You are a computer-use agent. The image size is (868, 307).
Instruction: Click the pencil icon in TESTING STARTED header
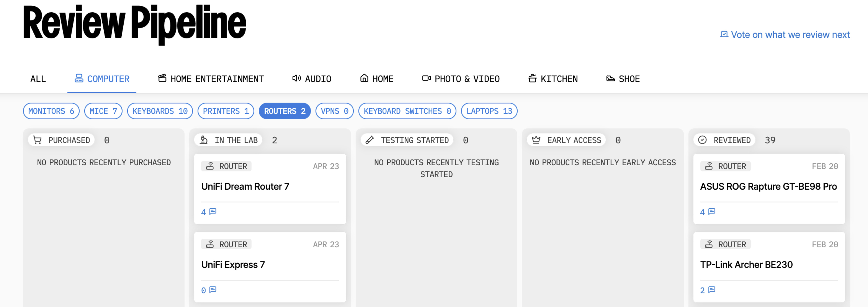370,140
